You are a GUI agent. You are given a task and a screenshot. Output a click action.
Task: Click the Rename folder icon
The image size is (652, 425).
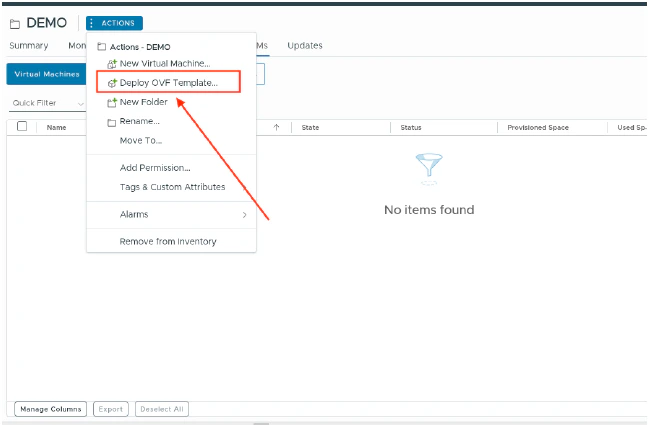(111, 122)
